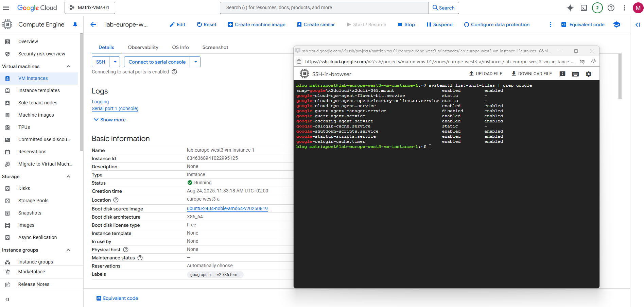Open Equivalent code in top toolbar
The height and width of the screenshot is (307, 644).
click(583, 24)
